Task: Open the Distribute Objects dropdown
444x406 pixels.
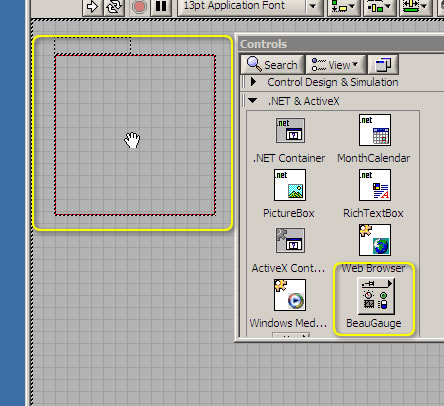Action: click(x=379, y=7)
